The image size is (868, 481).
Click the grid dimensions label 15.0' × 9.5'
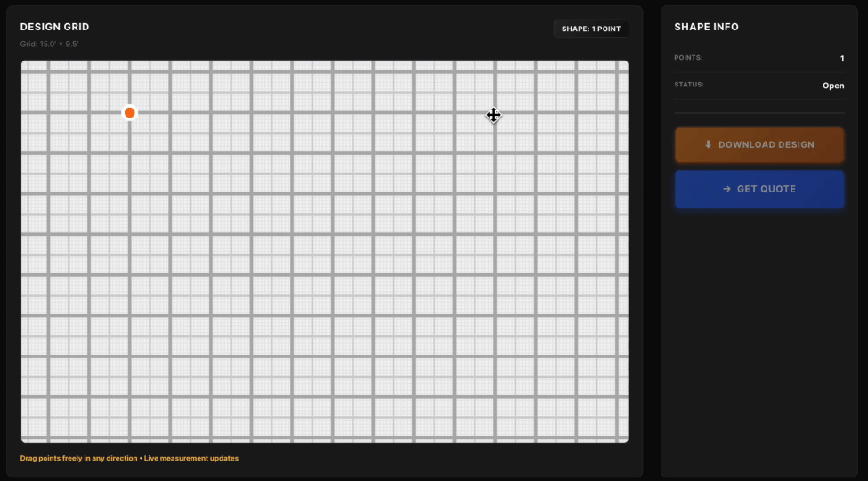pyautogui.click(x=49, y=44)
